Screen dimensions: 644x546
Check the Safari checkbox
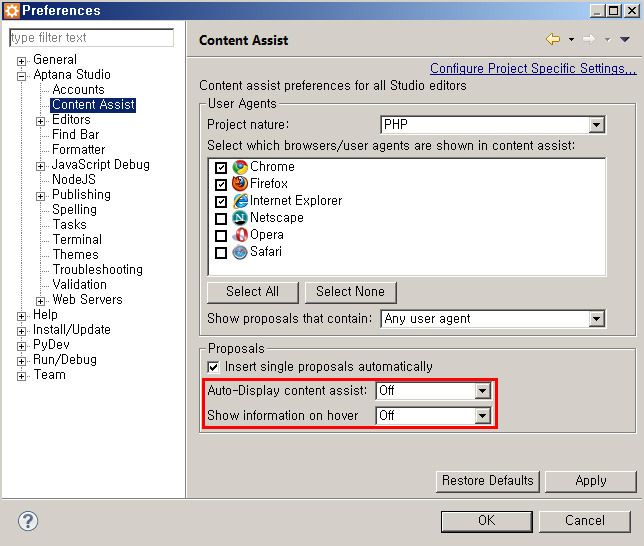[221, 253]
